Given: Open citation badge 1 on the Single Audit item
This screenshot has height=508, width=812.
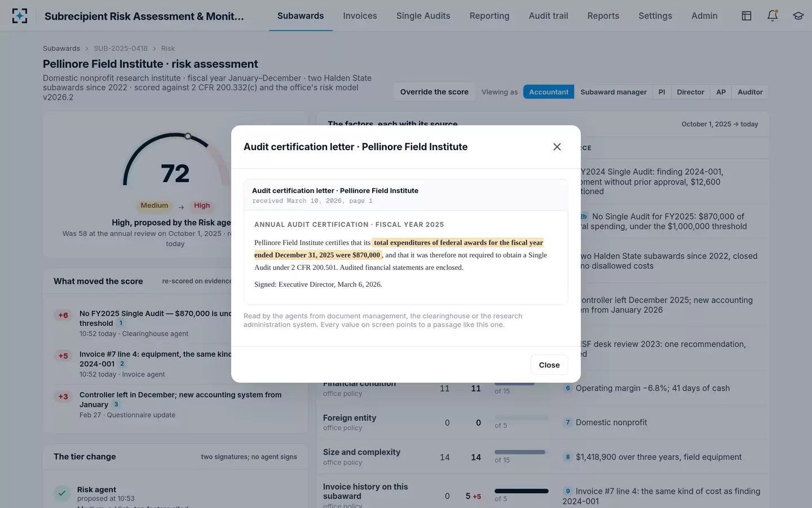Looking at the screenshot, I should 121,323.
